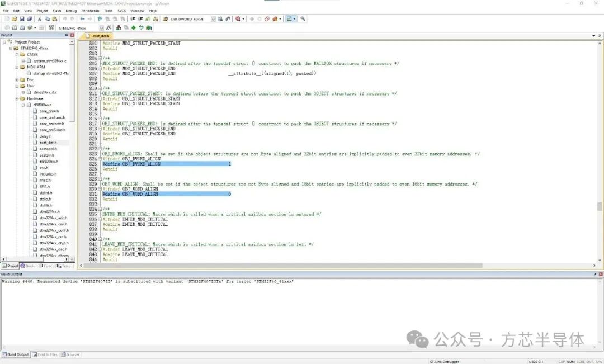Click the Copy icon in toolbar

(47, 18)
